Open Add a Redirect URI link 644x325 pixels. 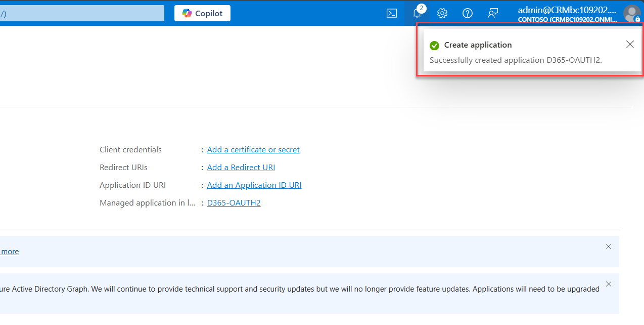click(x=241, y=168)
